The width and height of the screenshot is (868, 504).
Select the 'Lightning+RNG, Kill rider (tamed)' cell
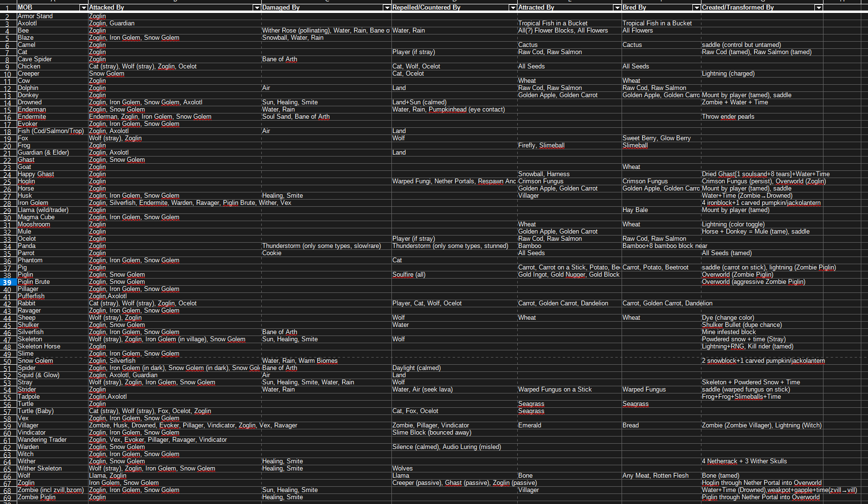[x=762, y=347]
